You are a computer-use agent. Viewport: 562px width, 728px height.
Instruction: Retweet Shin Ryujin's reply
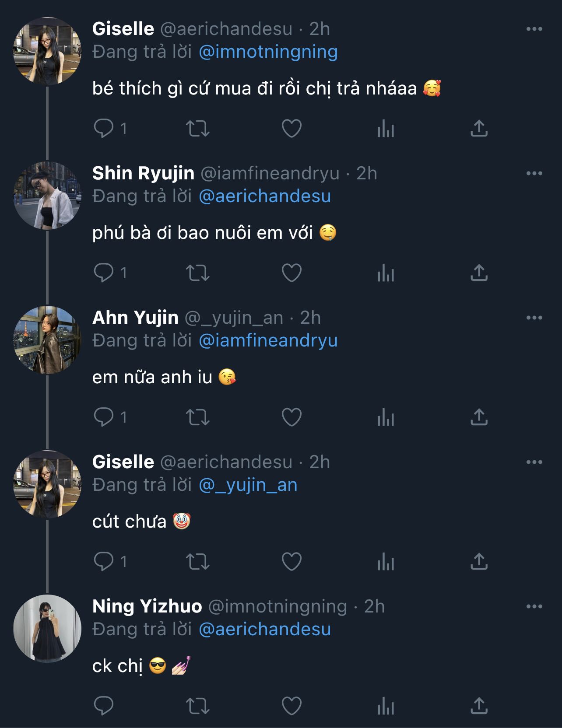tap(198, 273)
